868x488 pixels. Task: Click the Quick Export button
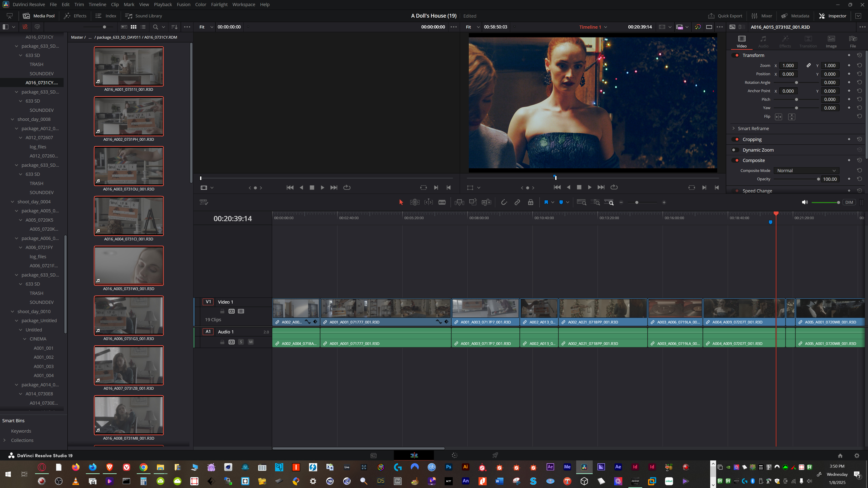pos(725,16)
